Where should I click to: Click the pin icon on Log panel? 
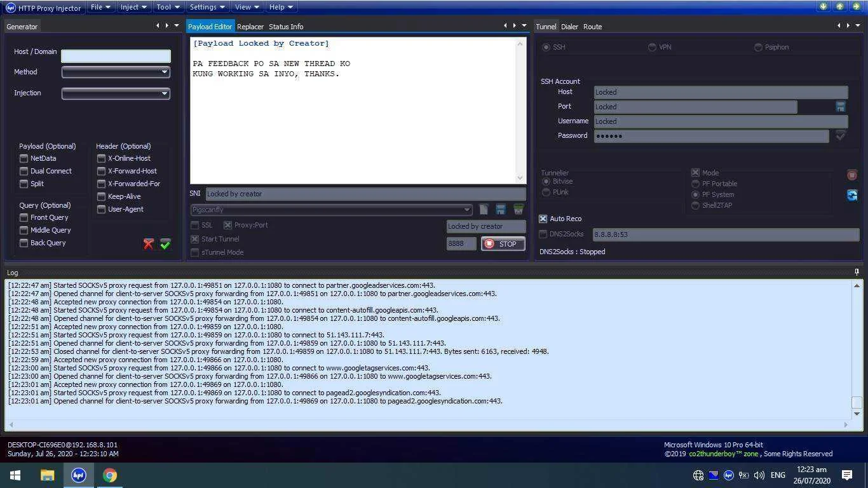[857, 272]
